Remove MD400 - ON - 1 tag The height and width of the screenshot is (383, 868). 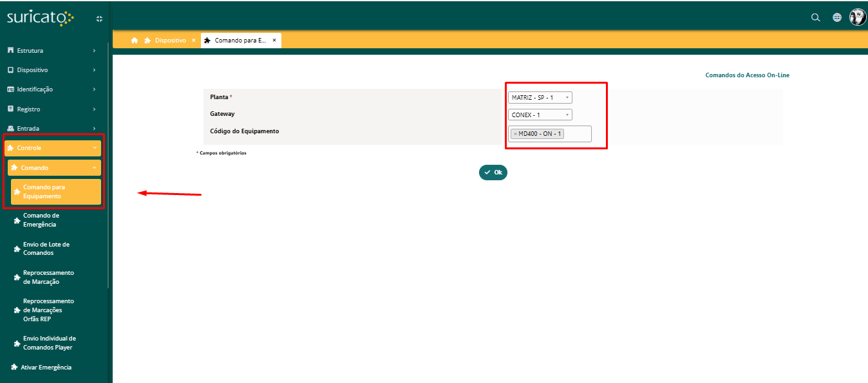click(515, 134)
